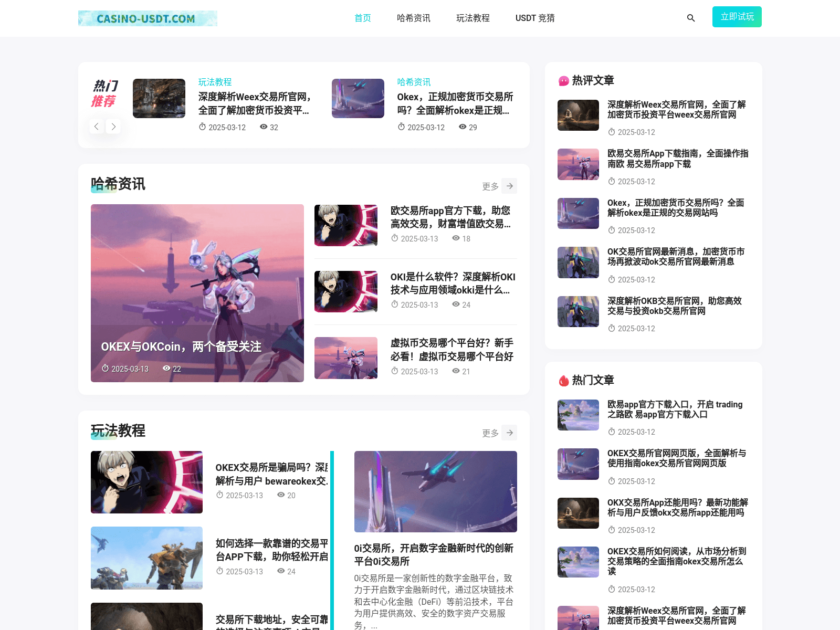Viewport: 840px width, 630px height.
Task: Click spaceship image above 0i交易所 article
Action: (436, 491)
